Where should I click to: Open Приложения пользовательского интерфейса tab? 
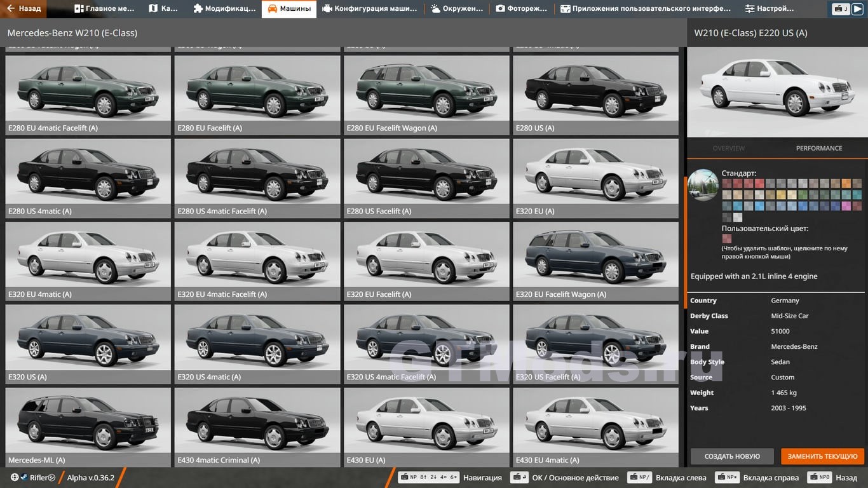click(646, 9)
